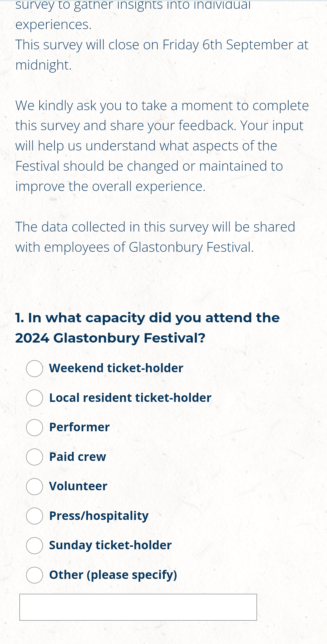Click the Sunday ticket-holder option label
This screenshot has height=644, width=327.
pos(110,545)
